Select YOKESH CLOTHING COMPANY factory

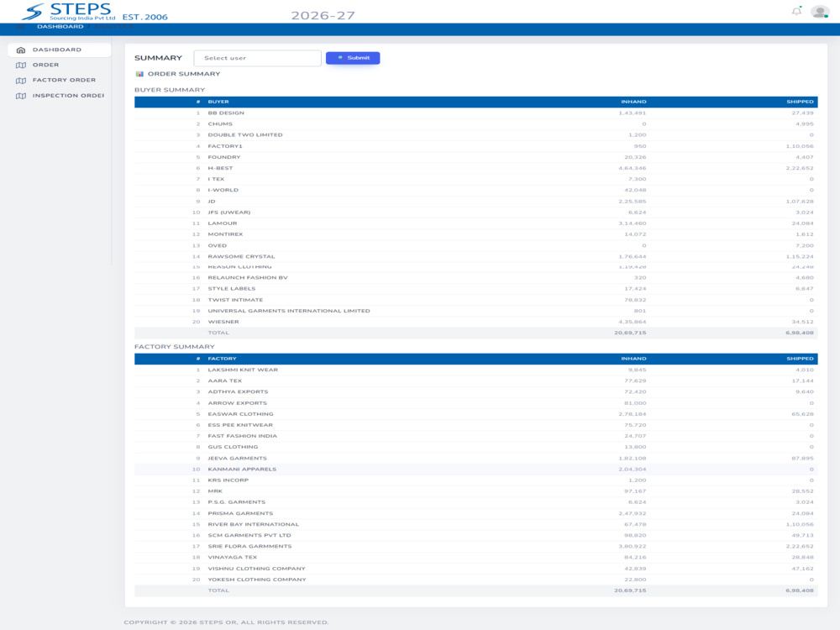(475, 580)
